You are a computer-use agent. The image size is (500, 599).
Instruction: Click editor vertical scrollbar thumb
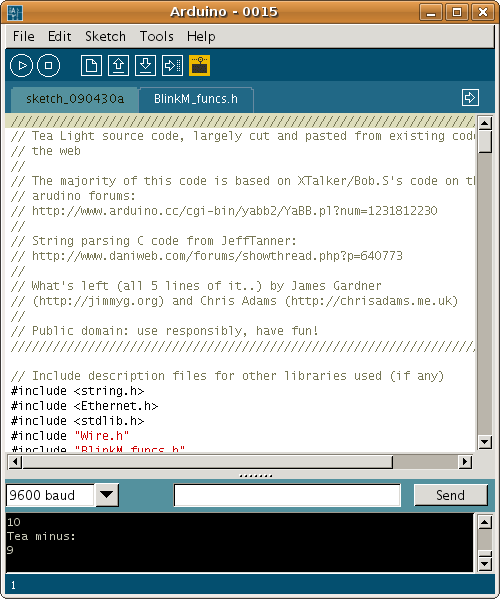pos(485,142)
